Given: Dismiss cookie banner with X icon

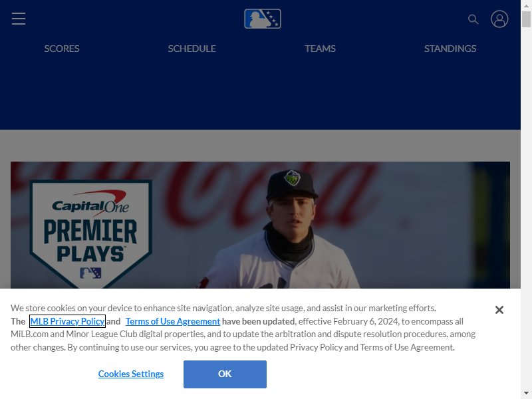Looking at the screenshot, I should click(x=499, y=310).
